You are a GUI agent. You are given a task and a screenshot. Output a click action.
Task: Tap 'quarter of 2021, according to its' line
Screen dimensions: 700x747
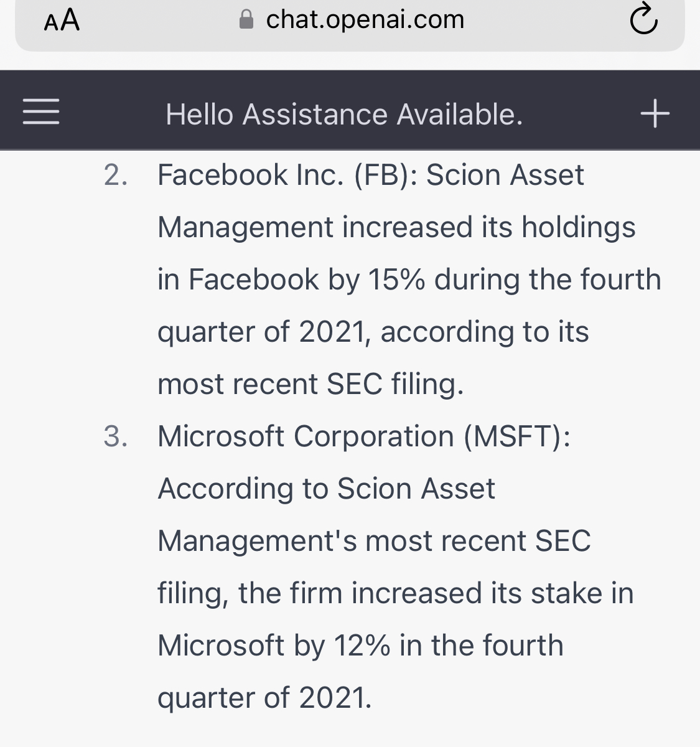(x=373, y=332)
